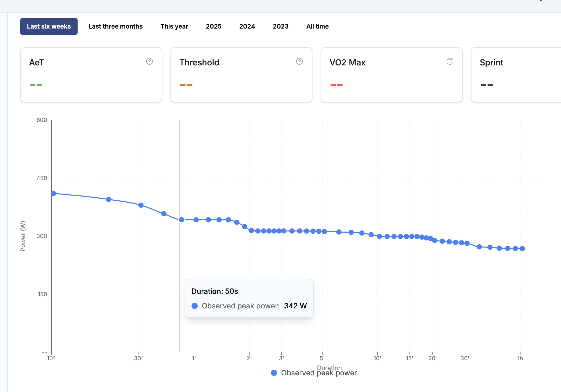Click the Observed peak power legend label
561x392 pixels.
click(x=319, y=373)
